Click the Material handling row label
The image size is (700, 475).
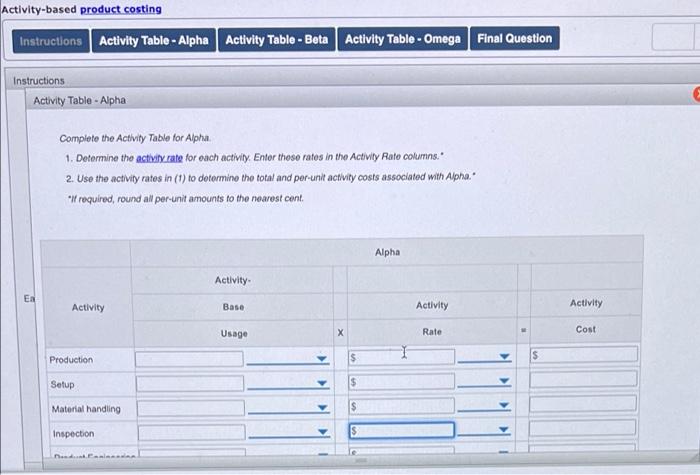[86, 409]
